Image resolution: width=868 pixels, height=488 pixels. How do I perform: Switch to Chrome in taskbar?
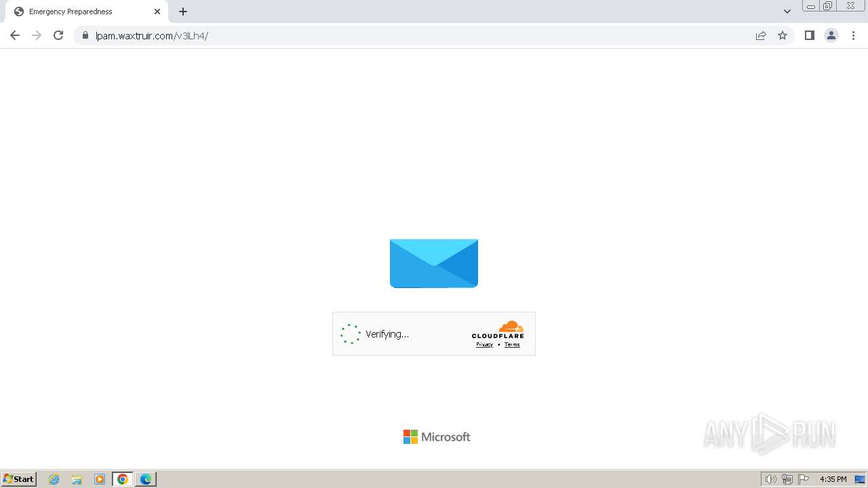[x=123, y=479]
